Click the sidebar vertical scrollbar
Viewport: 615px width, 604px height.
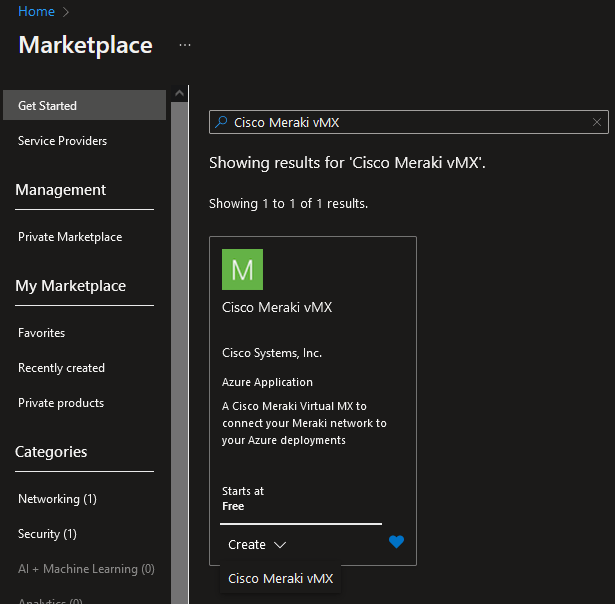[x=180, y=350]
